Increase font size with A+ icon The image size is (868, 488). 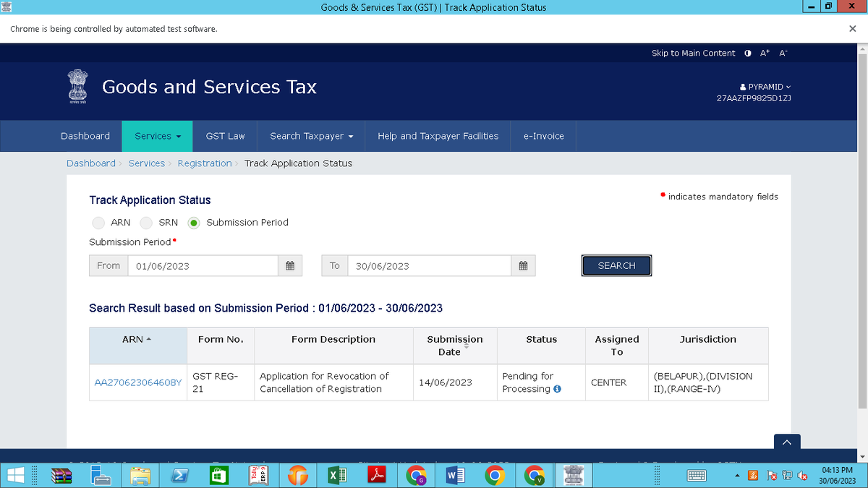[765, 53]
